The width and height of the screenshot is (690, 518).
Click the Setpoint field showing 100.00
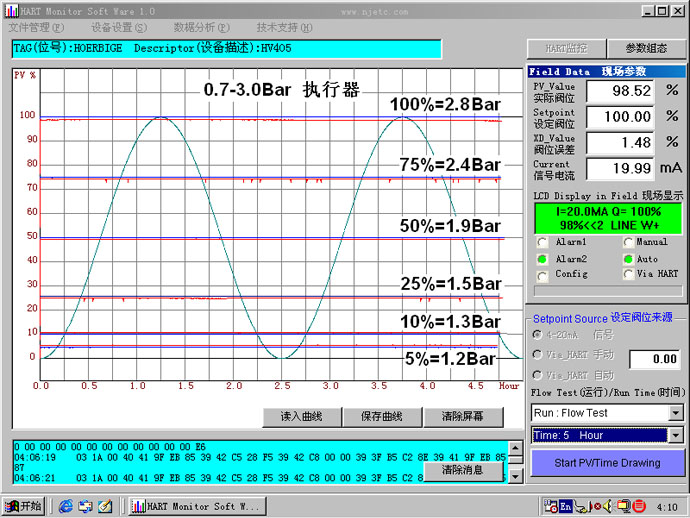click(x=620, y=117)
